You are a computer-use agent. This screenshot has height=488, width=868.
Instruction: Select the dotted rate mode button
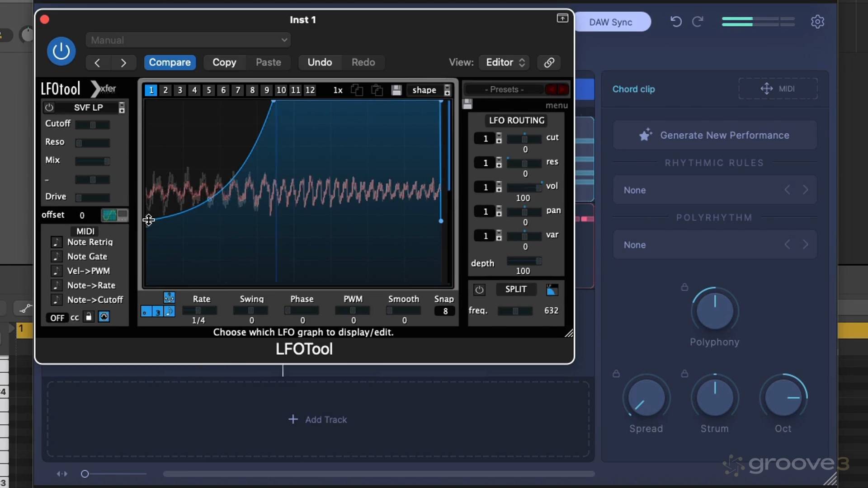click(146, 311)
